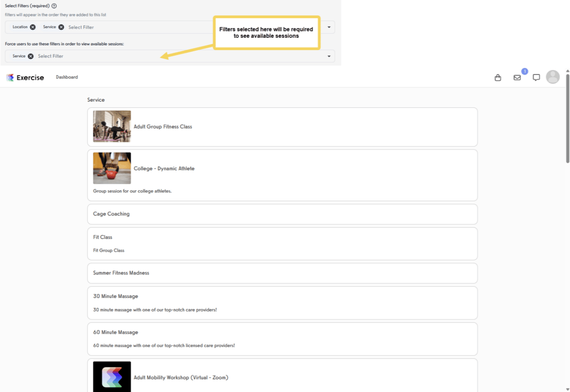Click the Service section heading
Image resolution: width=570 pixels, height=392 pixels.
(96, 100)
